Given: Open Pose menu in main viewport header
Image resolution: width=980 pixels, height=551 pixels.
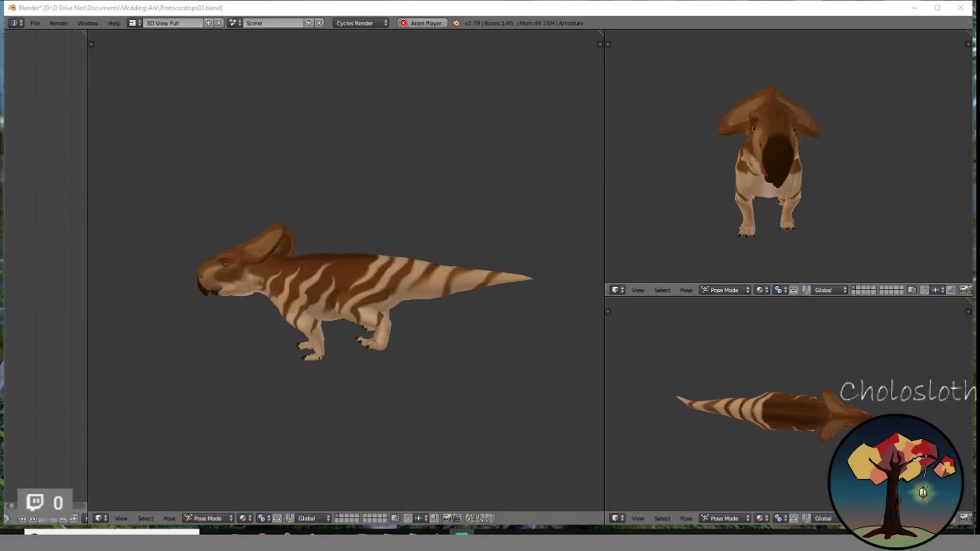Looking at the screenshot, I should [169, 518].
